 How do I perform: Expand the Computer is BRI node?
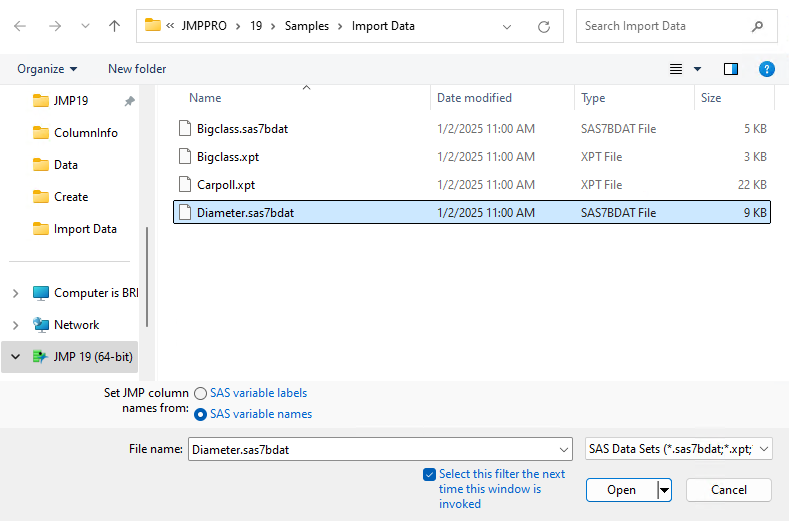point(16,293)
